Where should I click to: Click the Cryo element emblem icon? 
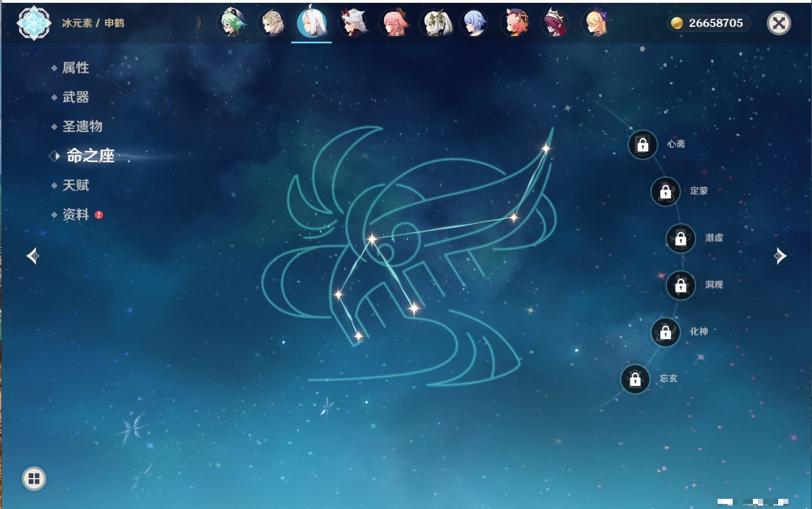pos(34,23)
